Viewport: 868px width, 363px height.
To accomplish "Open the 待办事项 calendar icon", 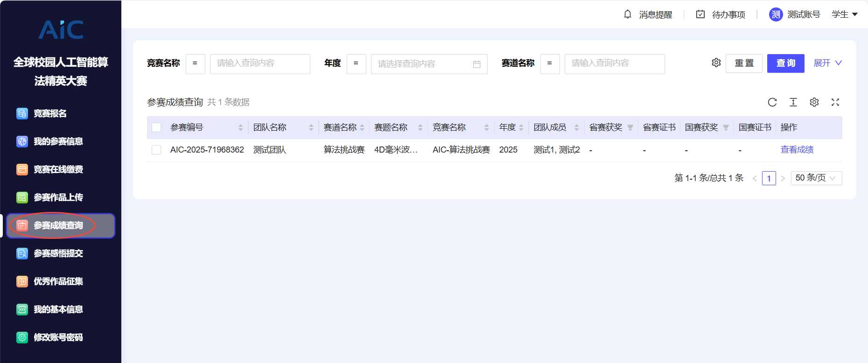I will pyautogui.click(x=700, y=14).
